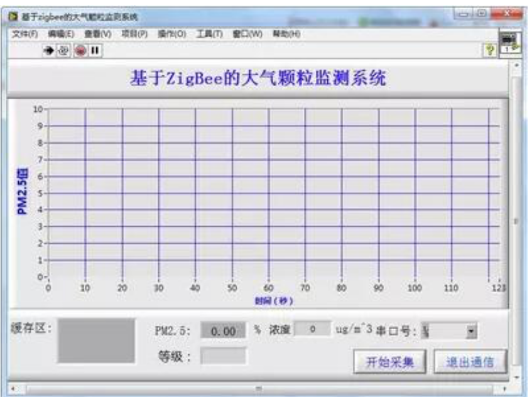Click the red Abort Execution icon
532x397 pixels.
(80, 51)
